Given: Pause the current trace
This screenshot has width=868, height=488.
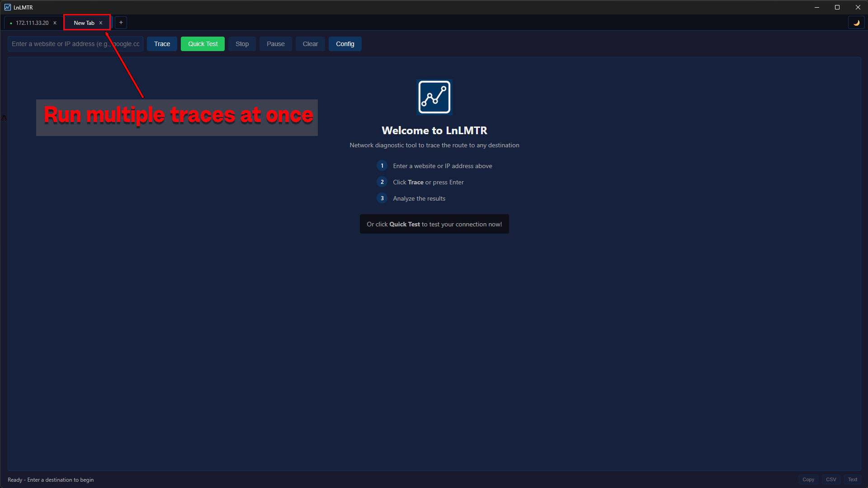Looking at the screenshot, I should pos(275,43).
